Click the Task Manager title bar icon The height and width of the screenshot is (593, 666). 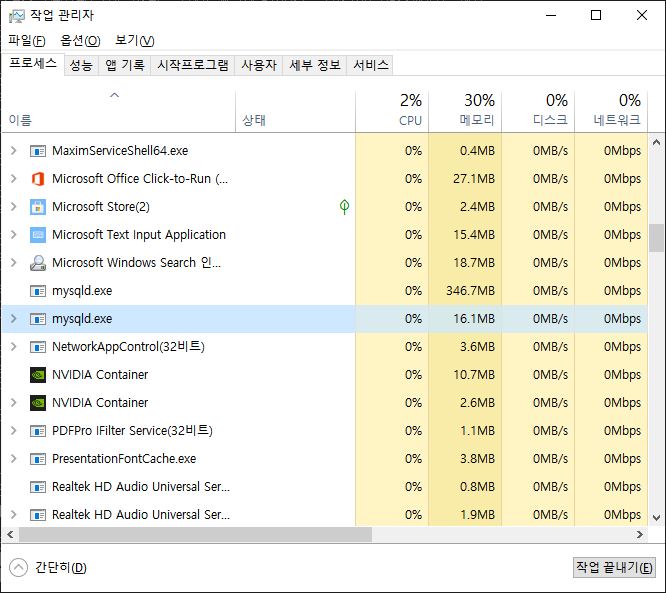17,16
